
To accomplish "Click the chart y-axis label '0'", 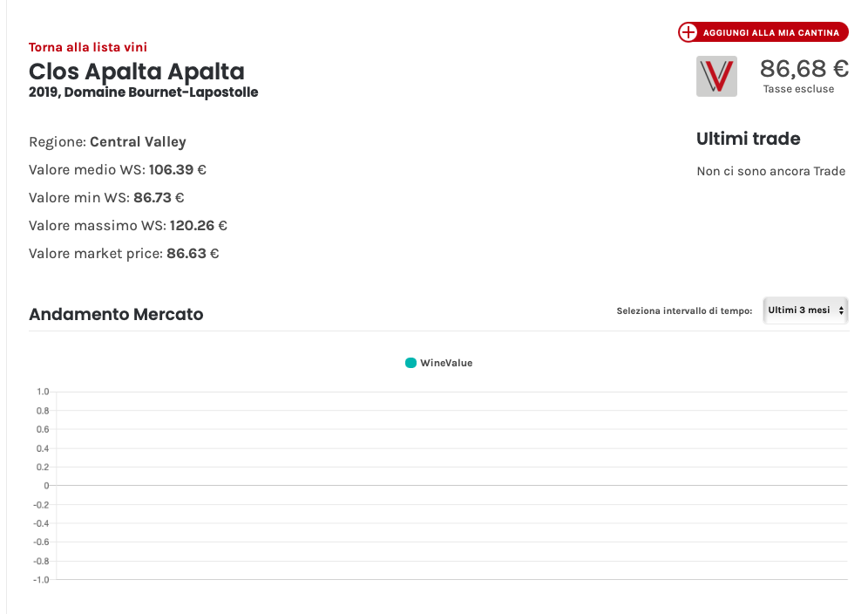I will 46,486.
